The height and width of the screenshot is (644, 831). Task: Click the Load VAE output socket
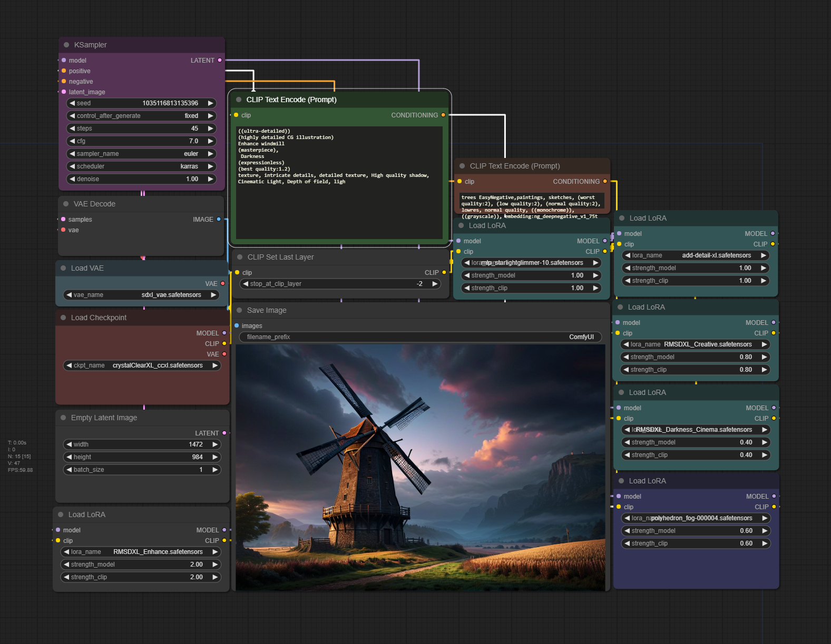point(223,284)
